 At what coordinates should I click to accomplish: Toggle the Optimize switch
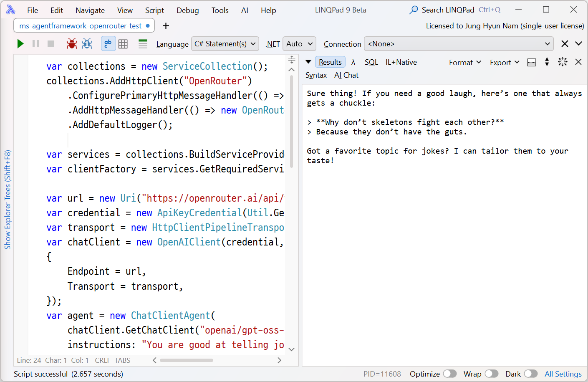[450, 374]
